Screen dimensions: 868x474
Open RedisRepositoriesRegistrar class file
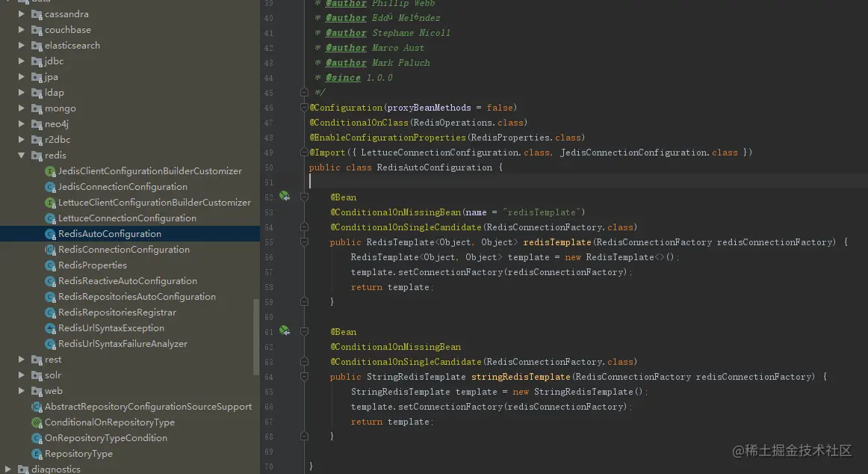tap(117, 313)
